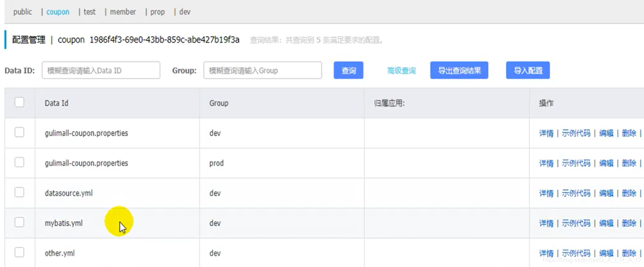Click 删除 for gulimall-coupon.properties dev
The width and height of the screenshot is (644, 267).
pos(629,133)
